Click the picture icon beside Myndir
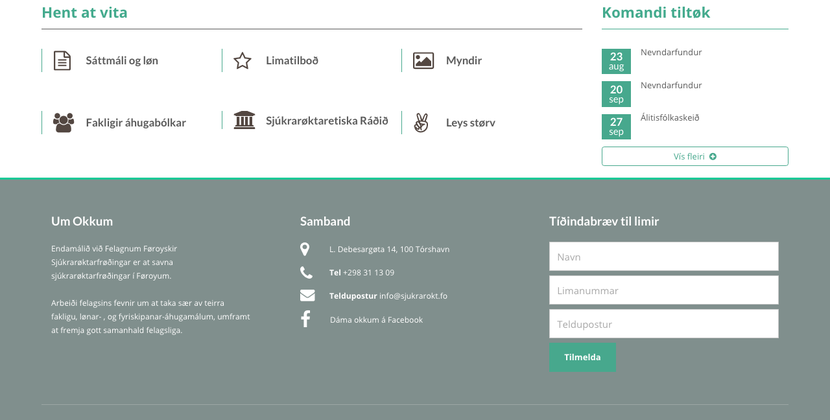 pyautogui.click(x=423, y=61)
